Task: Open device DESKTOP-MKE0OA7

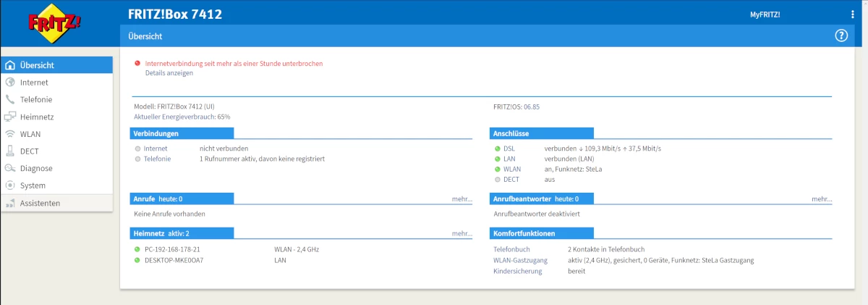Action: pos(174,259)
